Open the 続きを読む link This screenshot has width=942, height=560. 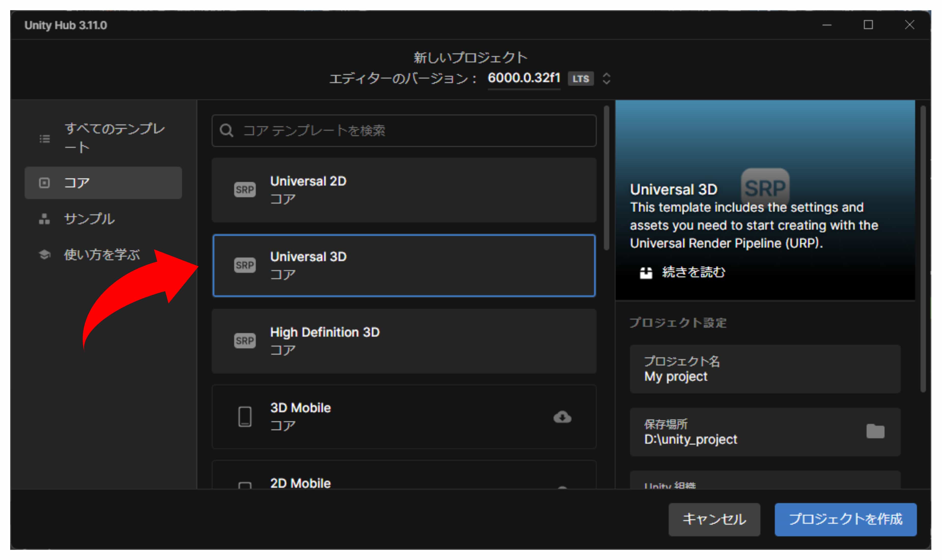click(x=693, y=272)
